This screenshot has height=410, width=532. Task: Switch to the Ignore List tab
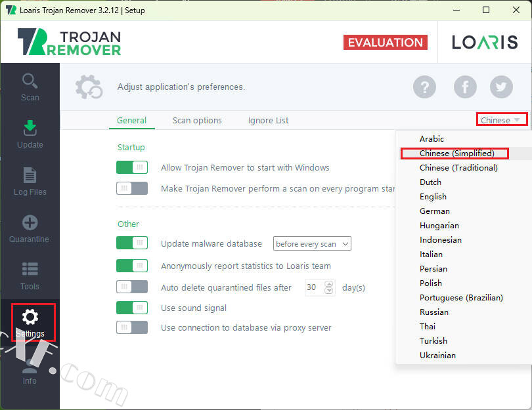[x=268, y=120]
